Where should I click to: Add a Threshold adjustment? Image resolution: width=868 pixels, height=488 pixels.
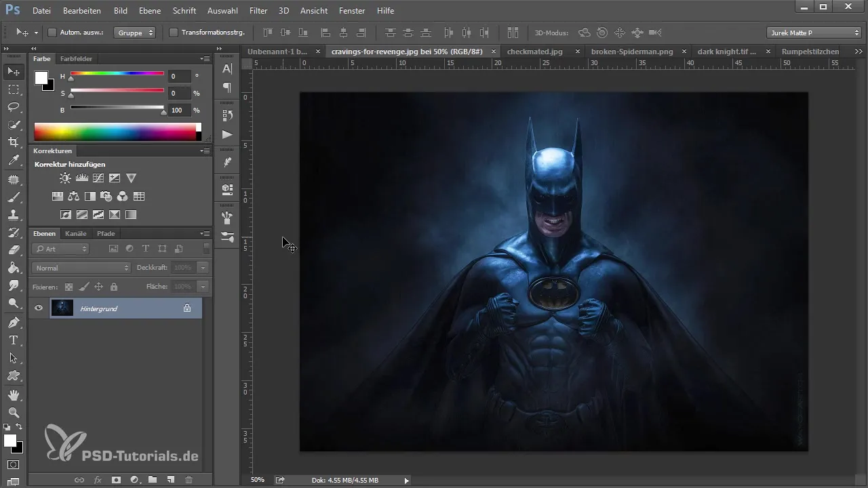(x=98, y=215)
